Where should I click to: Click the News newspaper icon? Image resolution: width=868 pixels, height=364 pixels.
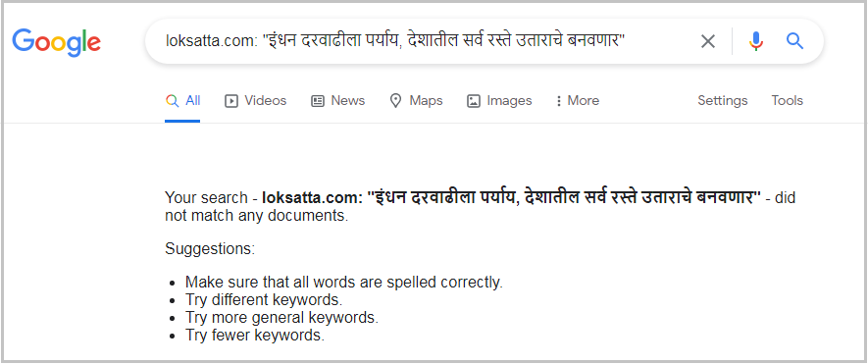[x=317, y=101]
